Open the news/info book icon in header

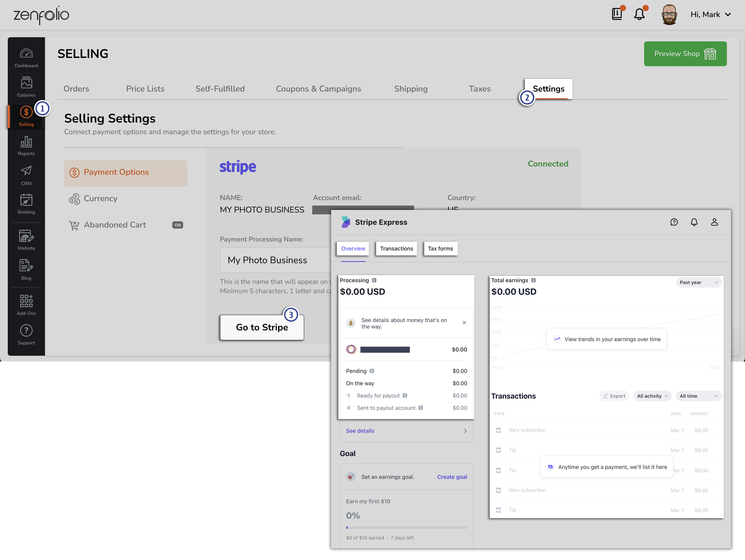point(617,14)
